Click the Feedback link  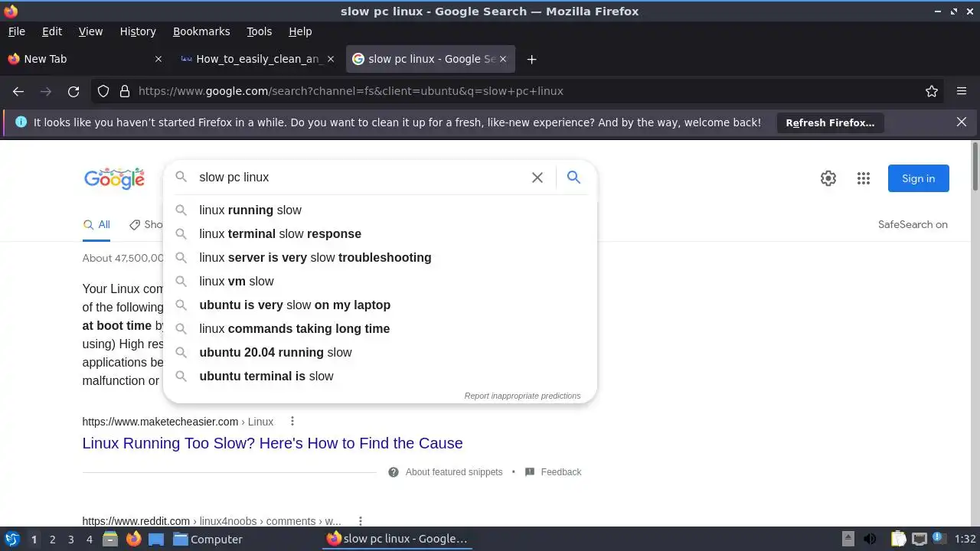coord(561,472)
